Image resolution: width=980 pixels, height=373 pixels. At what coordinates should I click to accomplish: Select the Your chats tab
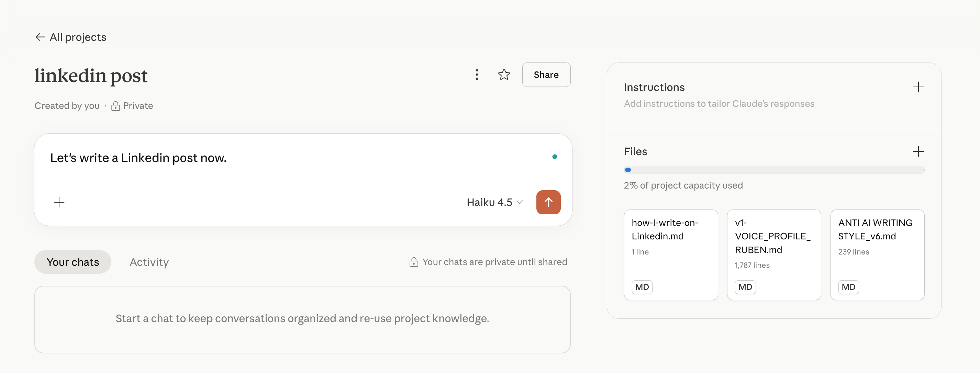click(73, 262)
